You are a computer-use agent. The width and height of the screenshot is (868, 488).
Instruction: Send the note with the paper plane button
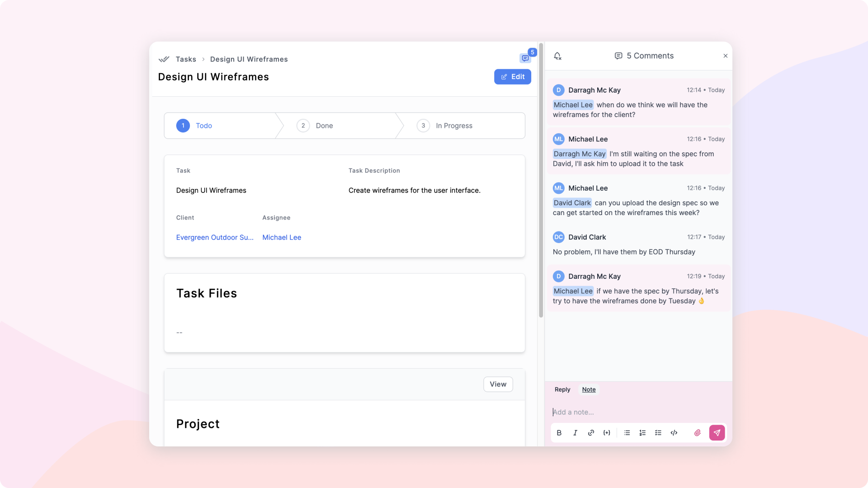pyautogui.click(x=717, y=432)
